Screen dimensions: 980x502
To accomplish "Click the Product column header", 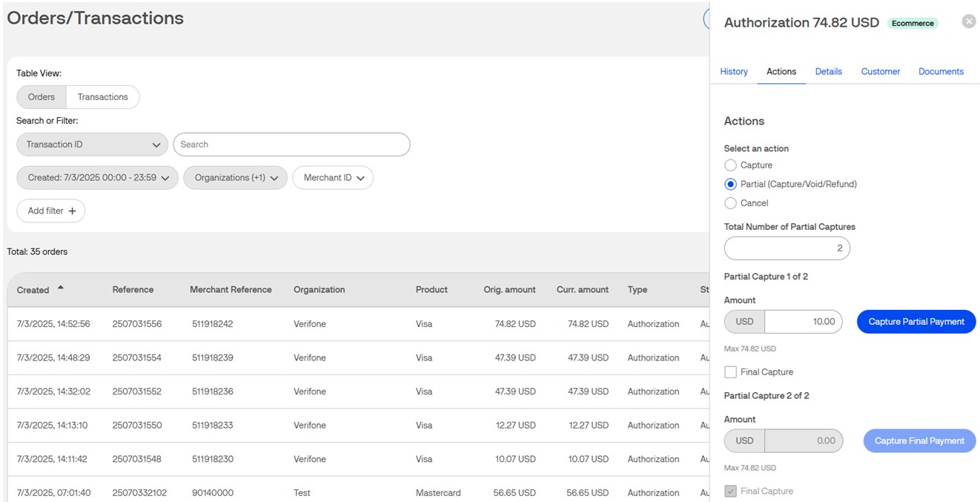I will coord(431,290).
